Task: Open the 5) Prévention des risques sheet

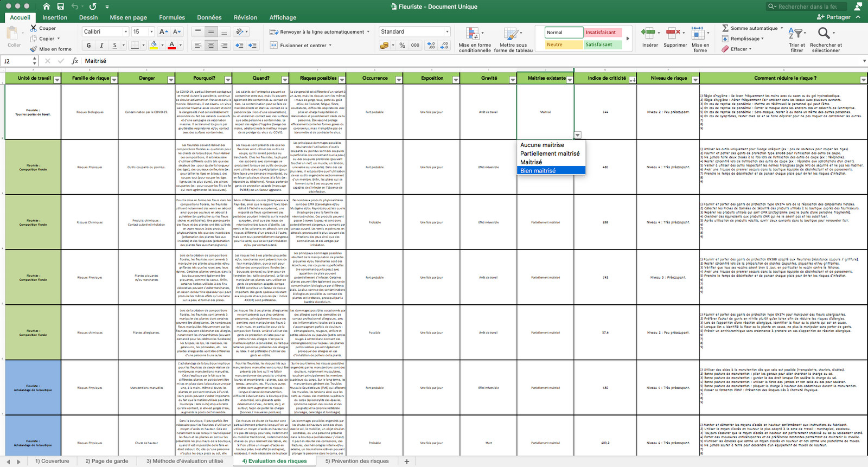Action: pos(357,461)
